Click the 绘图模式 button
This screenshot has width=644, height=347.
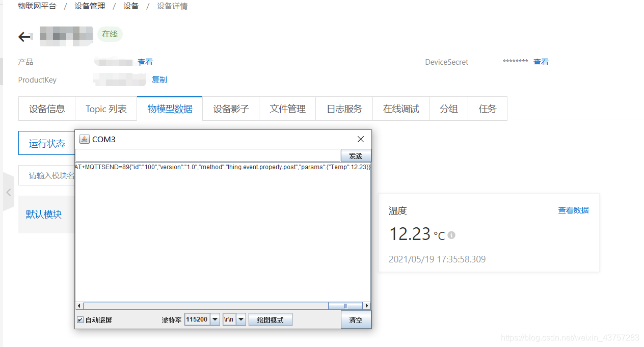click(x=270, y=319)
